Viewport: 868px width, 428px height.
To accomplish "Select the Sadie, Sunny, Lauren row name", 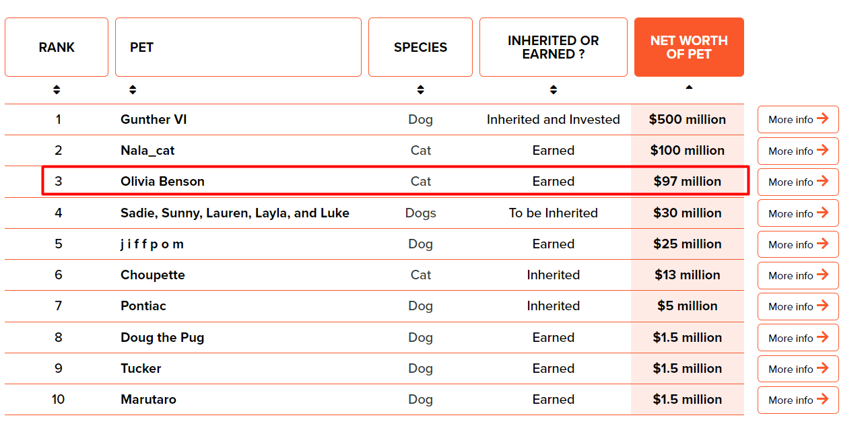I will (235, 213).
